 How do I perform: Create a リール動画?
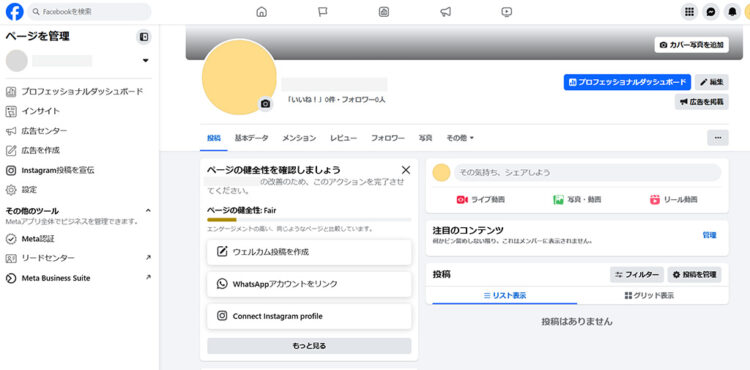pos(673,200)
